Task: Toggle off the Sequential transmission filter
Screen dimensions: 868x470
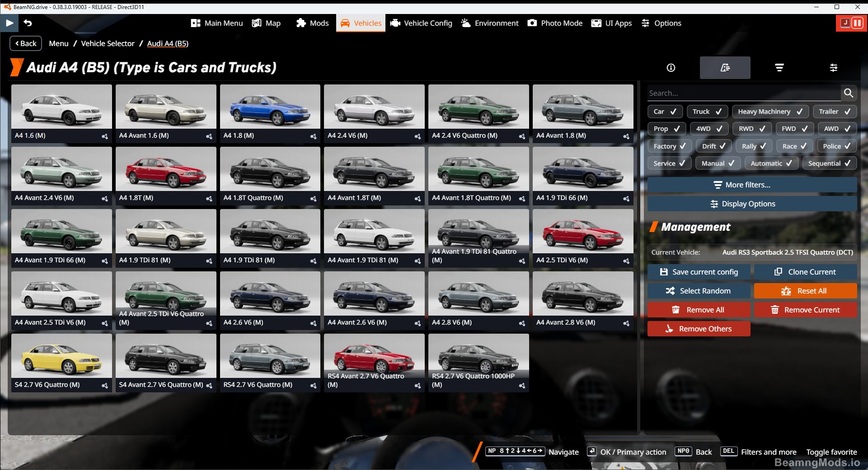Action: coord(830,163)
